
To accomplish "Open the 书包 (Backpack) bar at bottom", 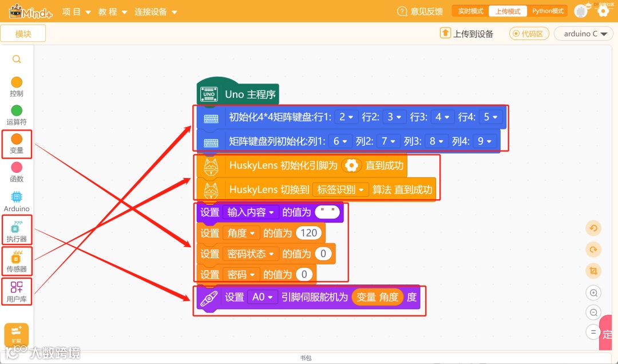I will (306, 358).
